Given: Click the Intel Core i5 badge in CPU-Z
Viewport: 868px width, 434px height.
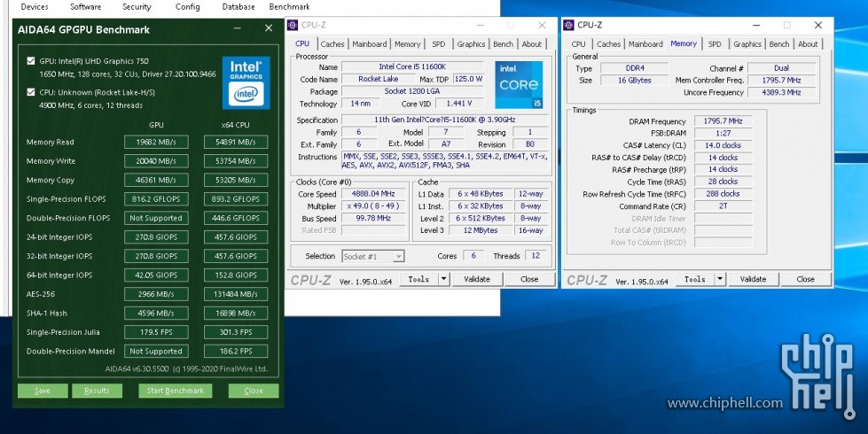Looking at the screenshot, I should (x=519, y=85).
